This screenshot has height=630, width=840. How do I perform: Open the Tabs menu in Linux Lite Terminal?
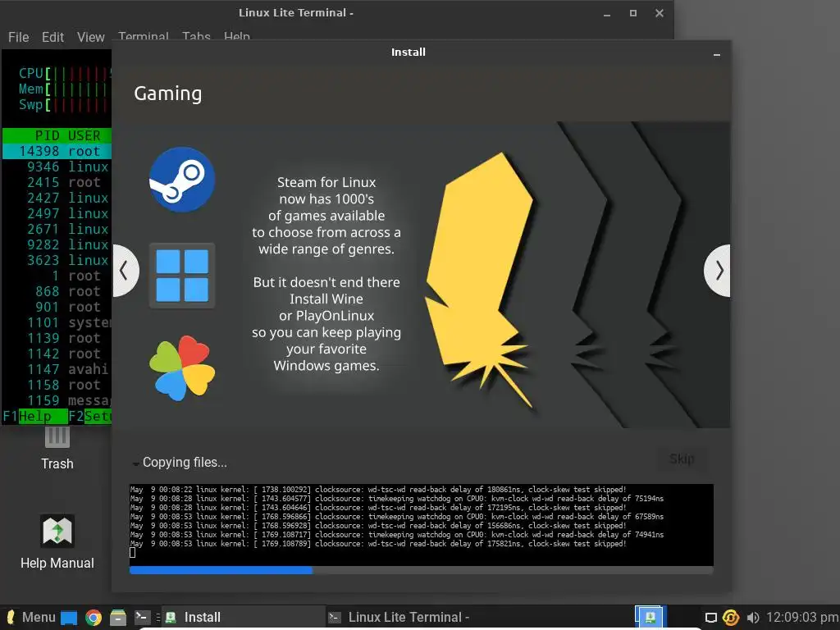(x=196, y=36)
